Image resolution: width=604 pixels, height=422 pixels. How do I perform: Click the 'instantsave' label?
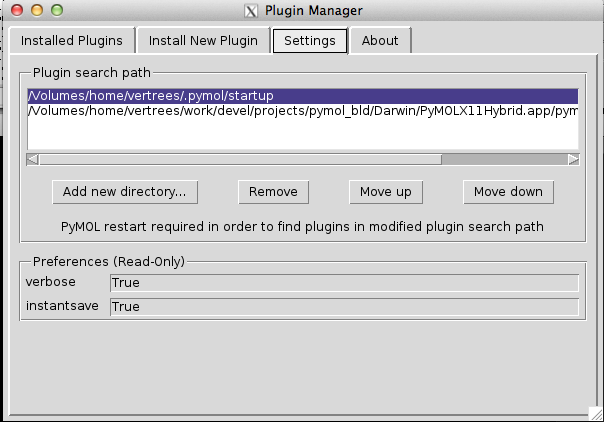click(62, 306)
